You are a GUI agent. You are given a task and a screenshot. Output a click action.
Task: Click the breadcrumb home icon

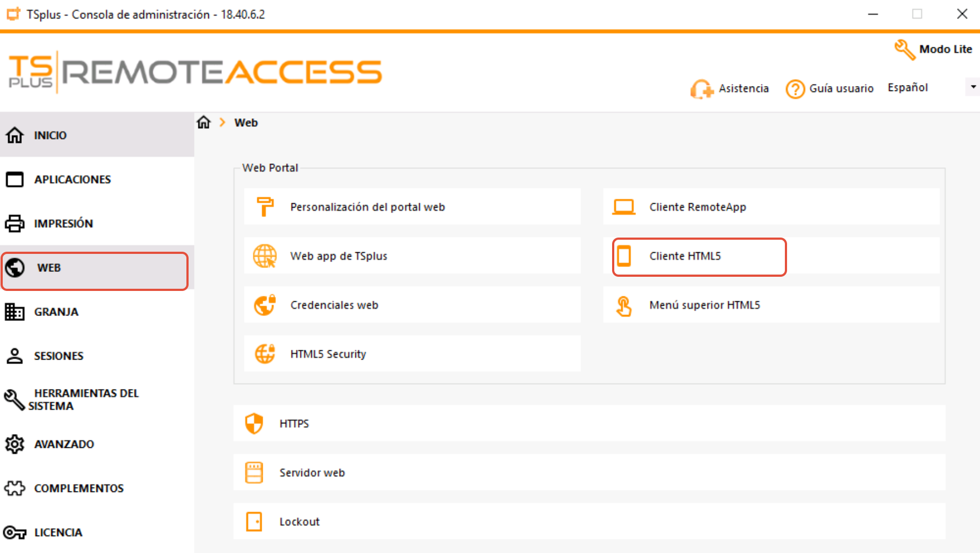[x=204, y=122]
